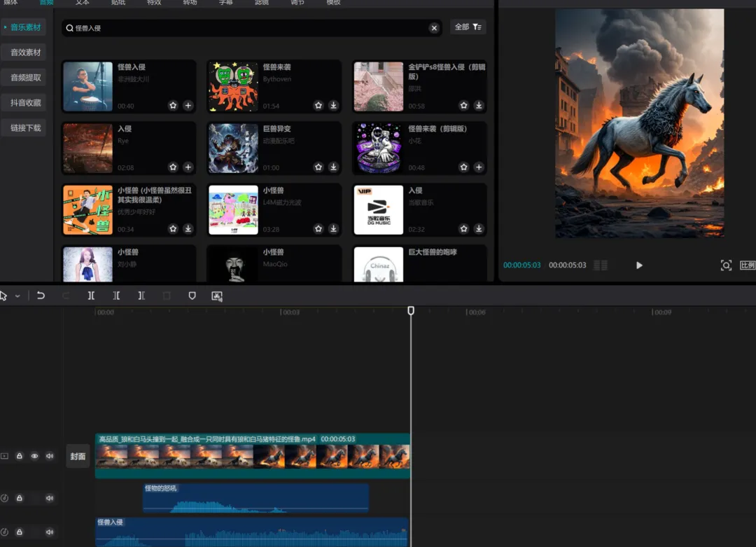Favorite the 巨兽异变 track with its star
Viewport: 756px width, 547px height.
pyautogui.click(x=318, y=167)
